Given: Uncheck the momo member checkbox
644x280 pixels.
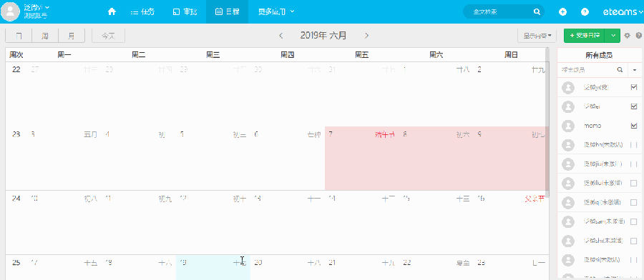Looking at the screenshot, I should 633,126.
